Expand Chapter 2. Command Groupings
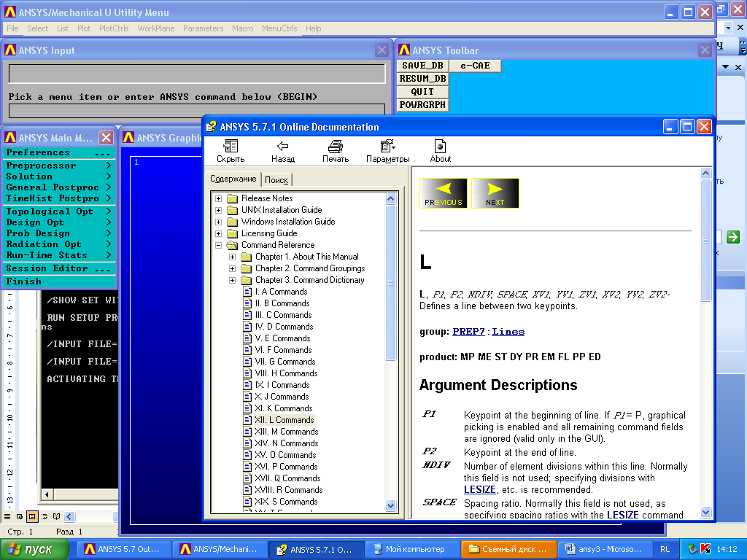Screen dimensions: 747x560 233,268
